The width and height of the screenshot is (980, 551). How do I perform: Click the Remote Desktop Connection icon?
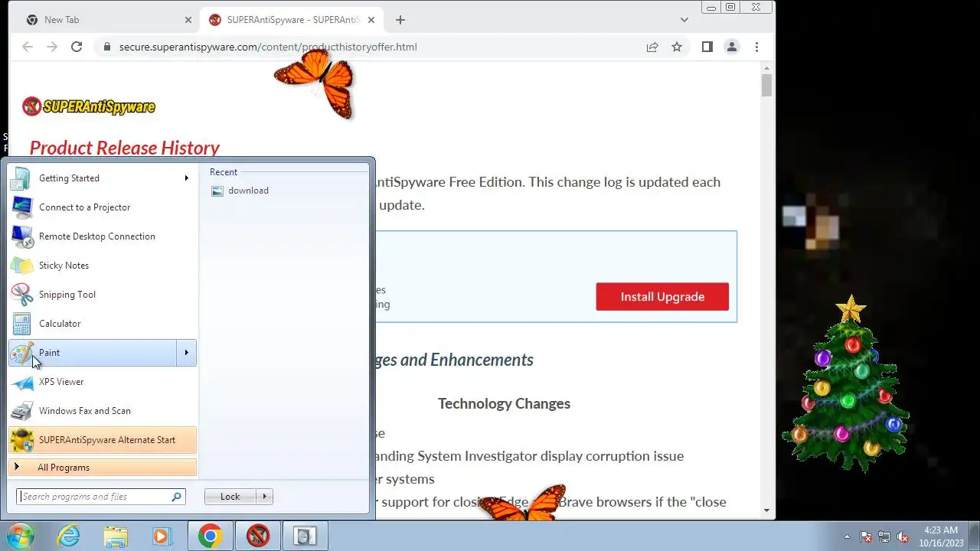(x=22, y=236)
